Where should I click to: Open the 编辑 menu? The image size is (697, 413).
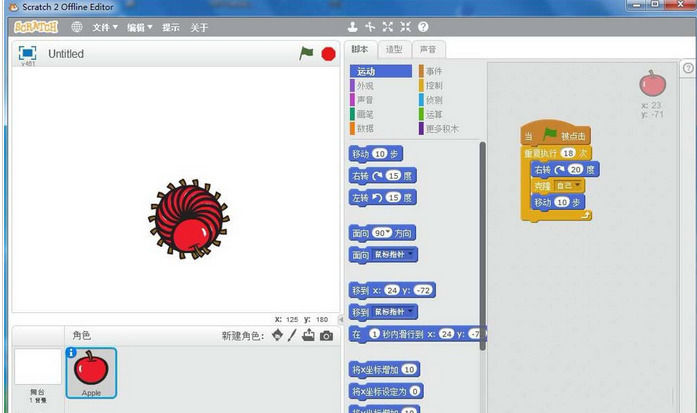[140, 28]
